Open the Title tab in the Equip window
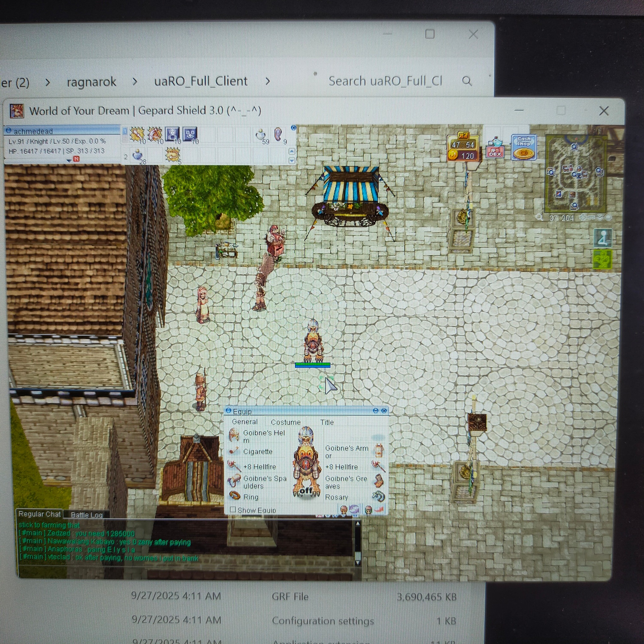Viewport: 644px width, 644px height. pyautogui.click(x=327, y=422)
